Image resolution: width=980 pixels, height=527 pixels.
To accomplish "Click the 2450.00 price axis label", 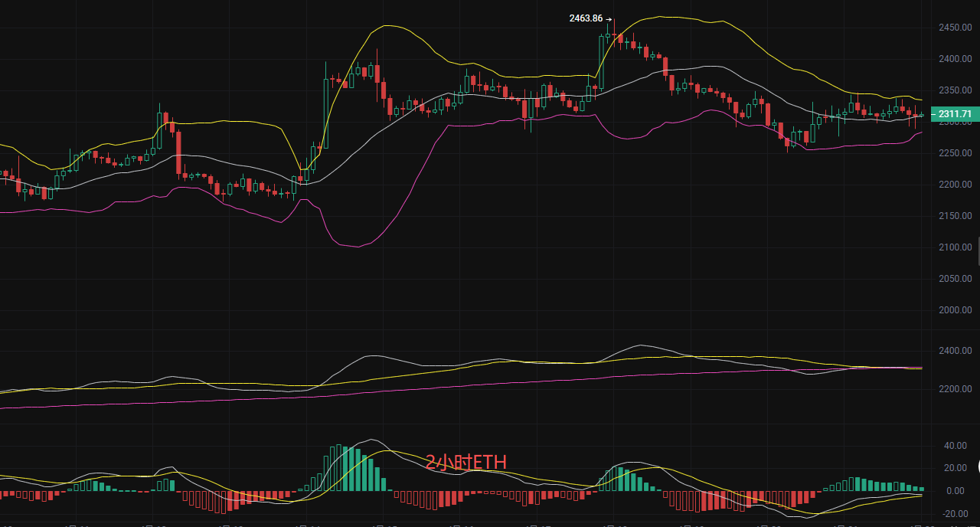I will point(955,28).
